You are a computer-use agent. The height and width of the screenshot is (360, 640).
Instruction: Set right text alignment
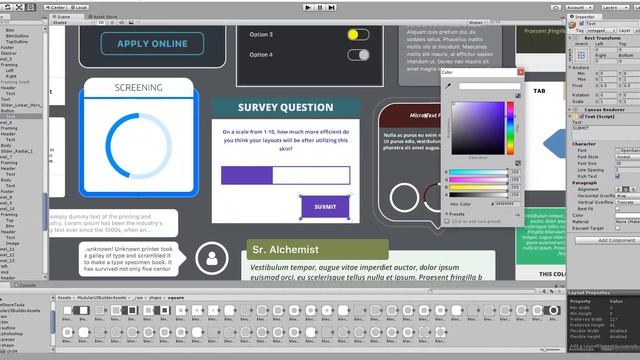[633, 189]
